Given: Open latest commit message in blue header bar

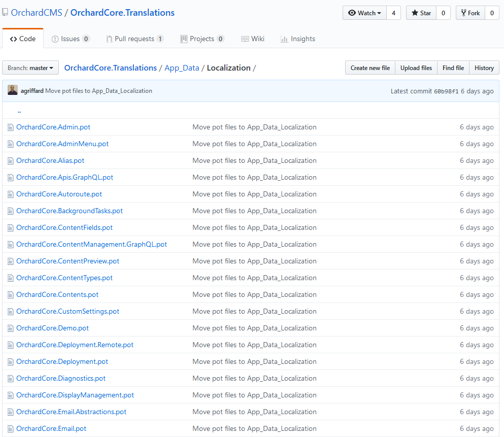Looking at the screenshot, I should pyautogui.click(x=98, y=91).
